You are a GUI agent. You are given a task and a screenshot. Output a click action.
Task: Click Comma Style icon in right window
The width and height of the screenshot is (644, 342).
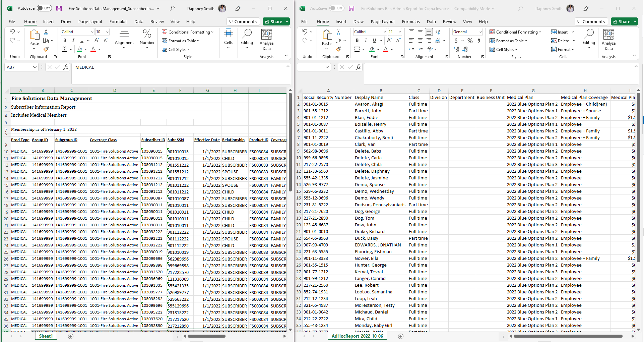[479, 41]
